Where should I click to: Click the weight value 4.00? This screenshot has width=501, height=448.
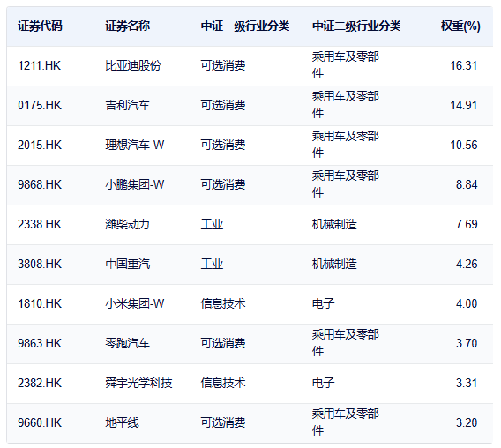tap(467, 303)
